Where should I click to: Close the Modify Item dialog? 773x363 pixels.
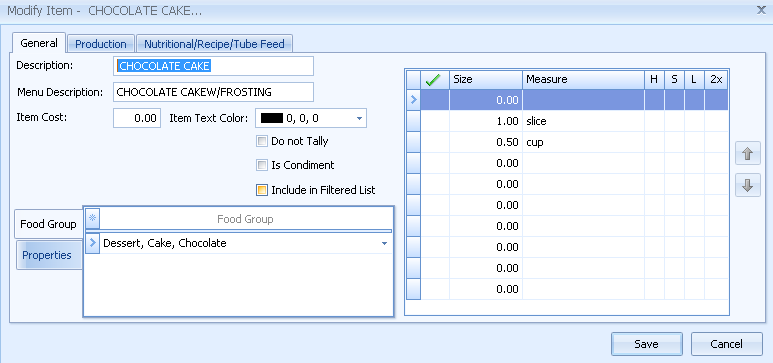761,10
